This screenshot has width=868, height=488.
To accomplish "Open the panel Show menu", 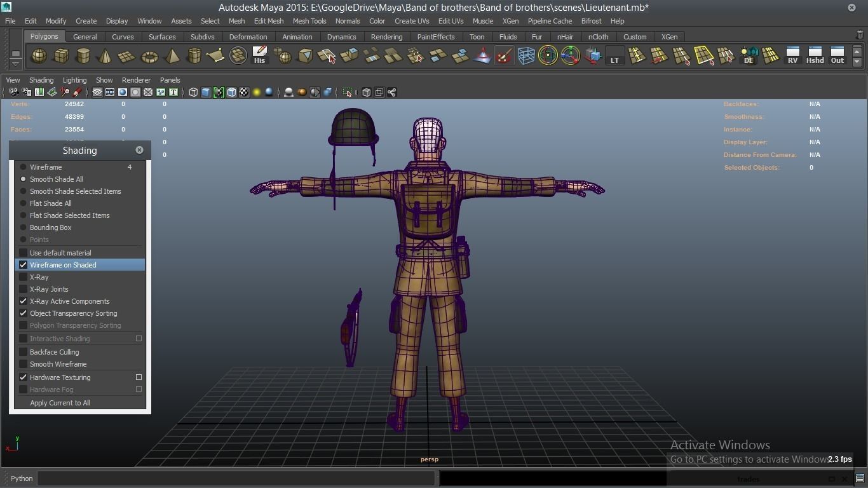I will click(104, 80).
